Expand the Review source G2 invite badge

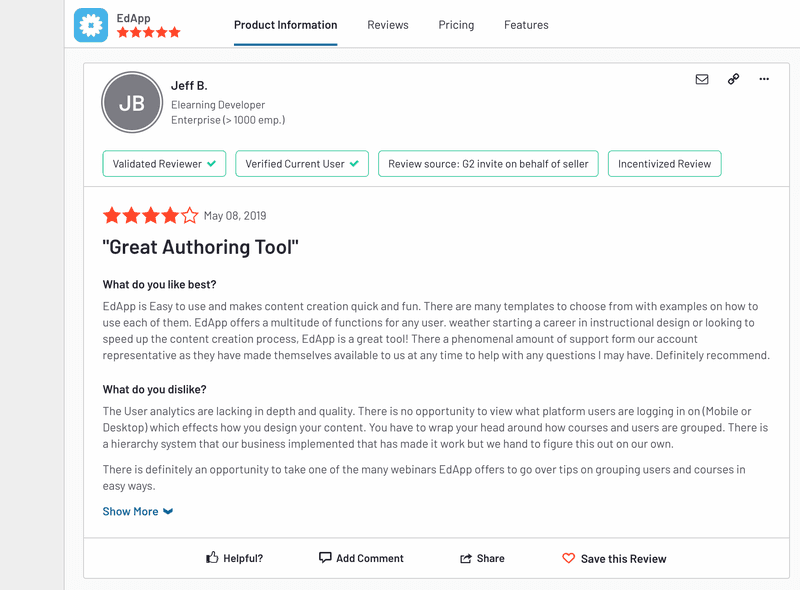point(488,163)
